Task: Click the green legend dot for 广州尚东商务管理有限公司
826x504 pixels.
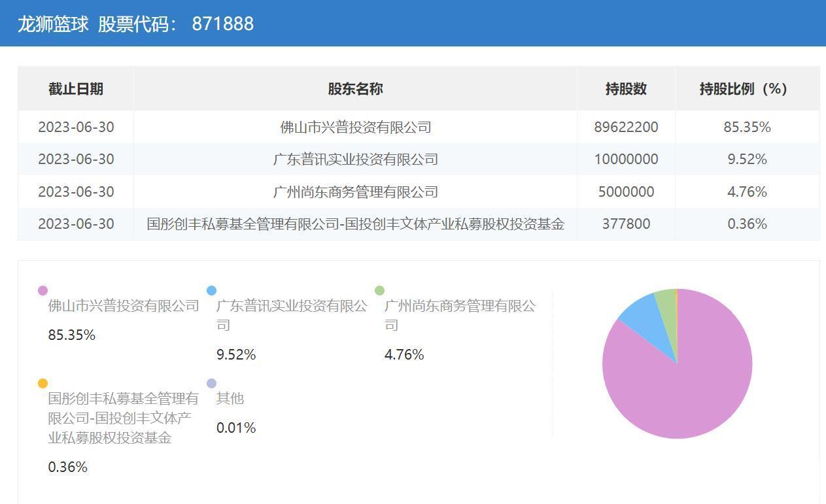Action: [x=379, y=291]
